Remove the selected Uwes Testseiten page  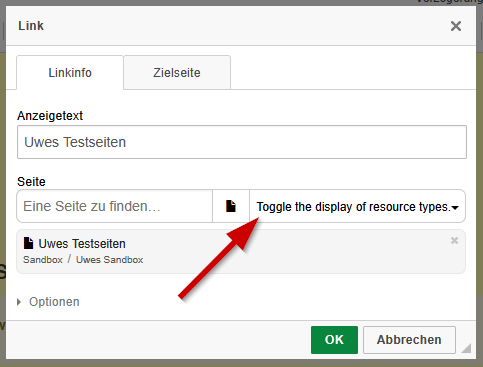tap(454, 240)
